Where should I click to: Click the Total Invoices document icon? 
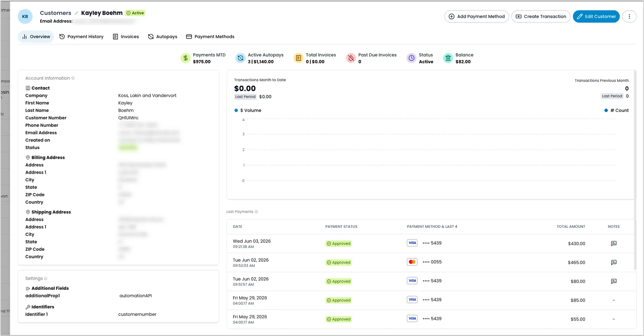pos(298,58)
